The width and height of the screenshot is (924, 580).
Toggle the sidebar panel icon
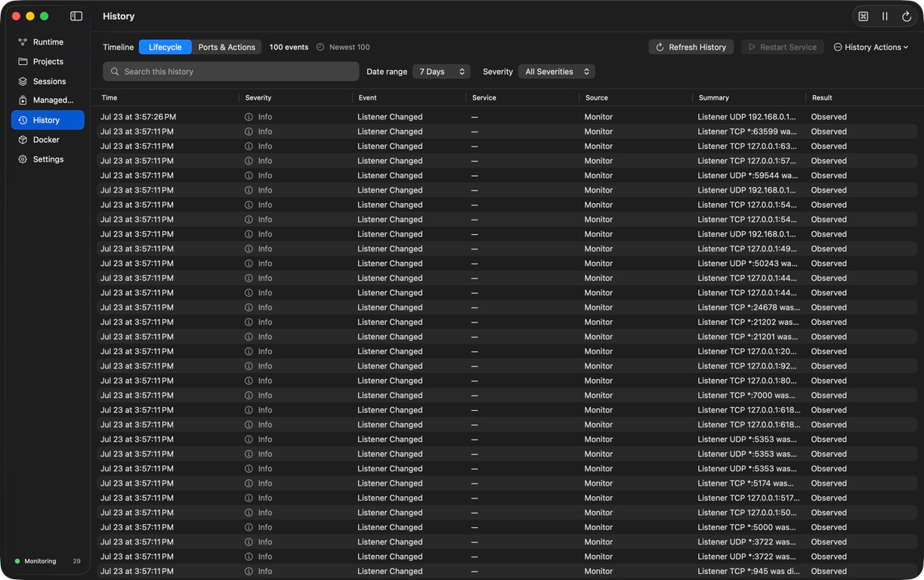[x=76, y=16]
